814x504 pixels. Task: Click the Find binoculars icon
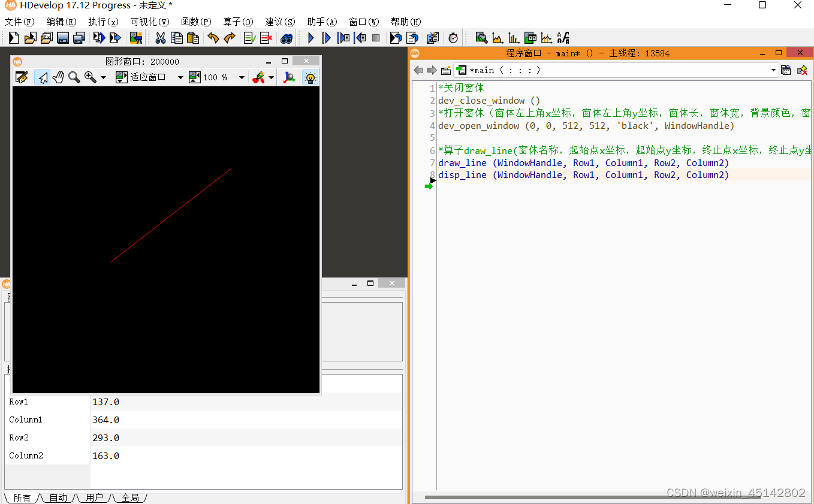pyautogui.click(x=287, y=38)
